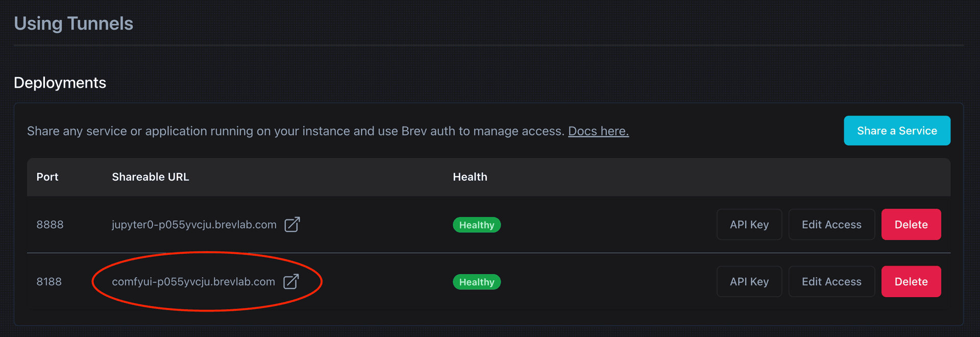Viewport: 980px width, 337px height.
Task: Click the Healthy badge for jupyter0
Action: [x=476, y=225]
